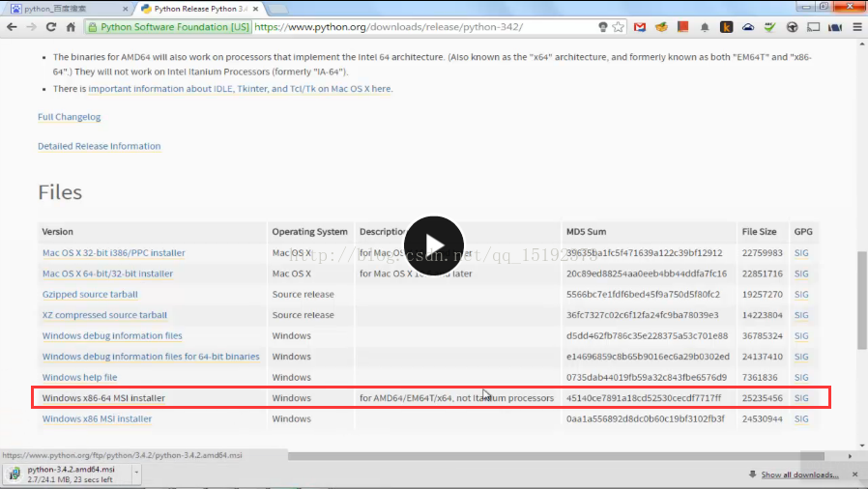Open the SIG link for Windows x86 MSI installer
Screen dimensions: 868x489
[801, 418]
